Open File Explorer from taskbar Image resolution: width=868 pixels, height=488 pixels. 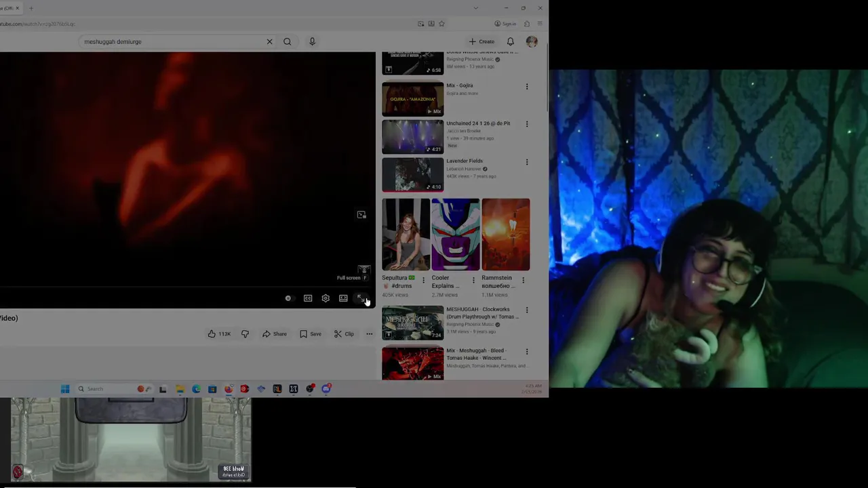pyautogui.click(x=180, y=388)
